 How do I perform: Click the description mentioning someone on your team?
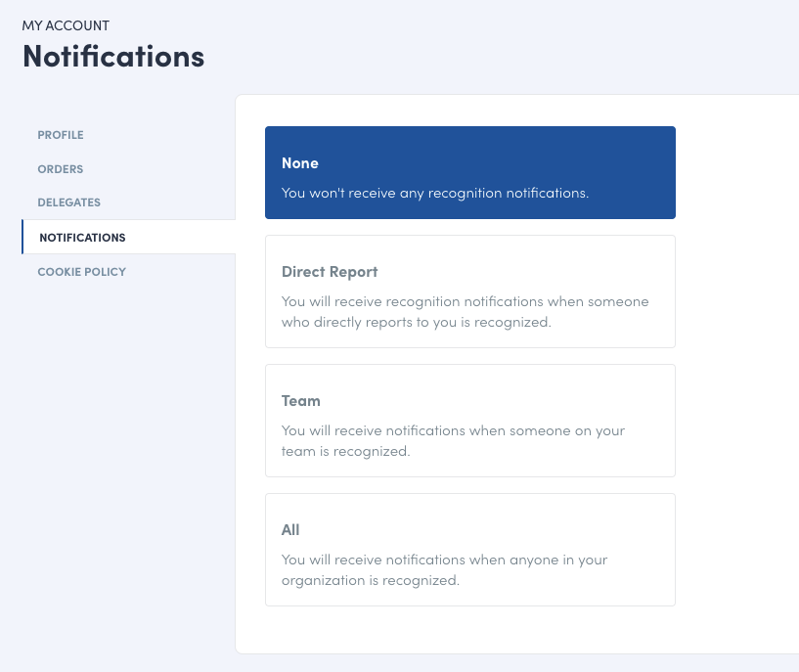click(453, 440)
